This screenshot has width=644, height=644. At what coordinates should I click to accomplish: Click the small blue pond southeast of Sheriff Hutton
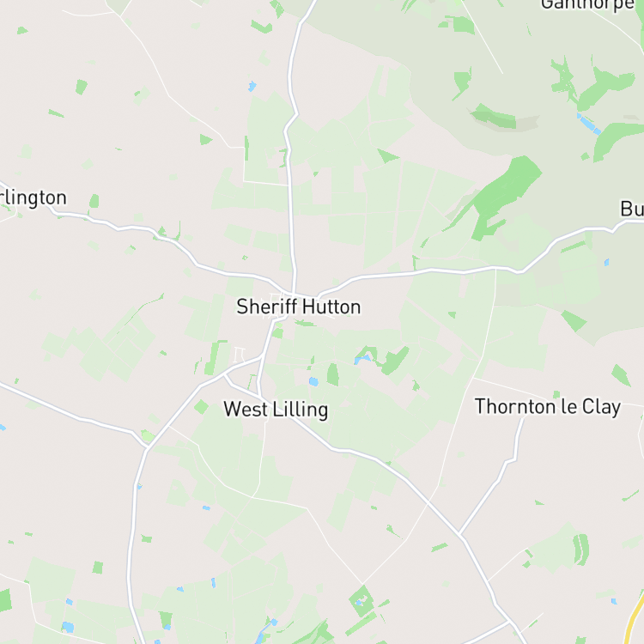click(x=313, y=381)
